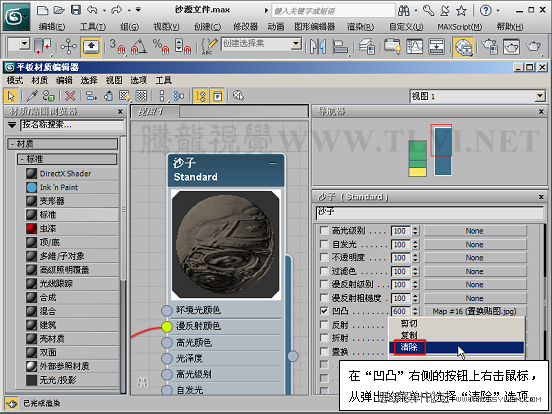The height and width of the screenshot is (414, 552).
Task: Open the 材质 menu in material editor
Action: [39, 81]
